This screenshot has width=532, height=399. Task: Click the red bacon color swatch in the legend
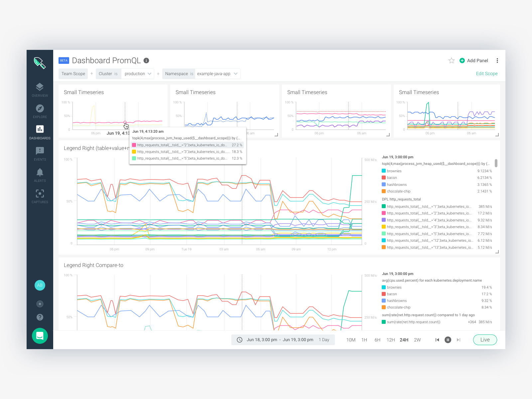tap(383, 178)
